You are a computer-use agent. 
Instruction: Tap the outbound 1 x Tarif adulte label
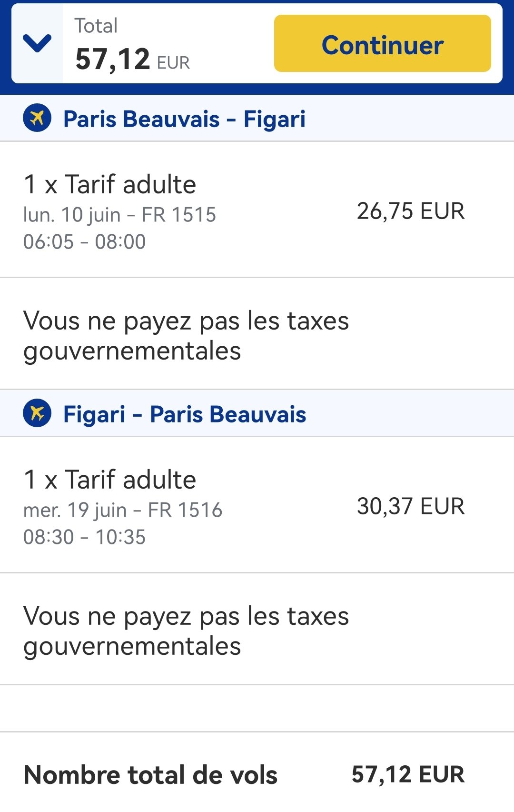pos(110,184)
